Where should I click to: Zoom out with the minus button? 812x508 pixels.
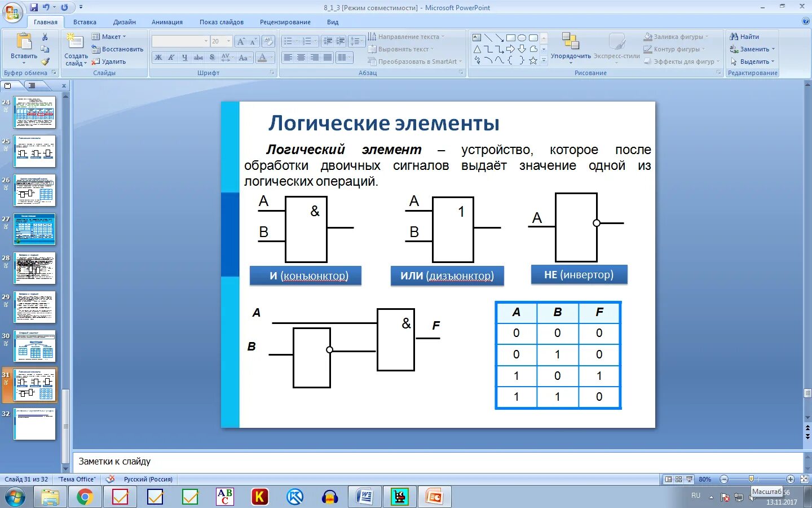pyautogui.click(x=724, y=479)
